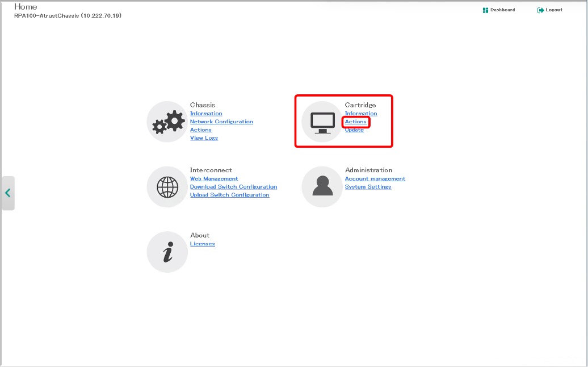588x367 pixels.
Task: Click the Logout arrow icon
Action: click(540, 10)
